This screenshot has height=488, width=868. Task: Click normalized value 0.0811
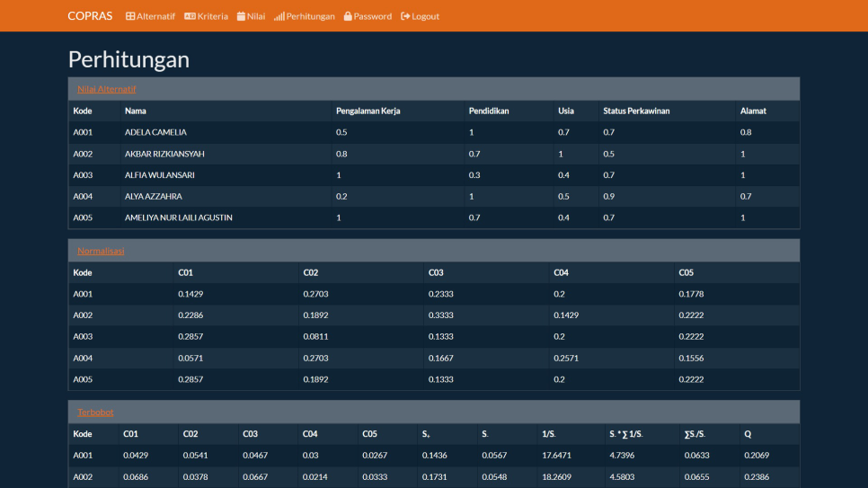[x=315, y=337]
